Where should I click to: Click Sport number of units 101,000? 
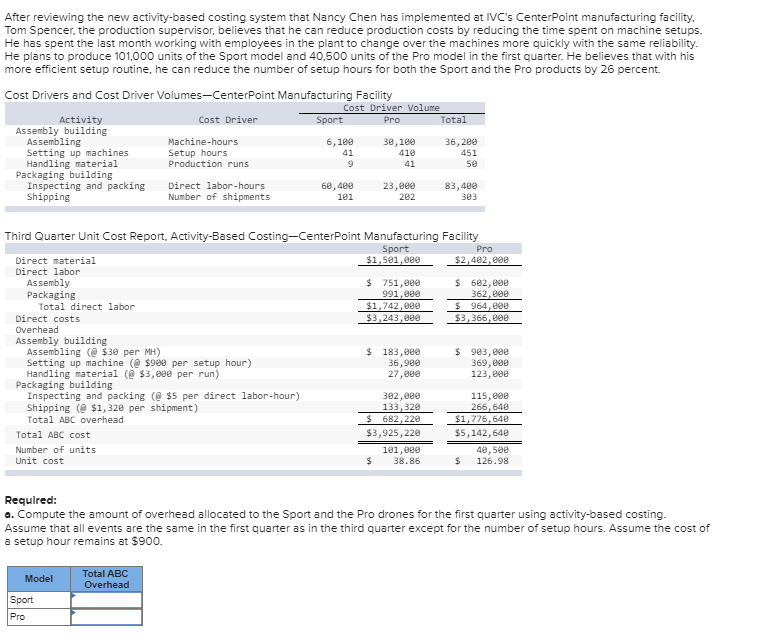tap(401, 450)
